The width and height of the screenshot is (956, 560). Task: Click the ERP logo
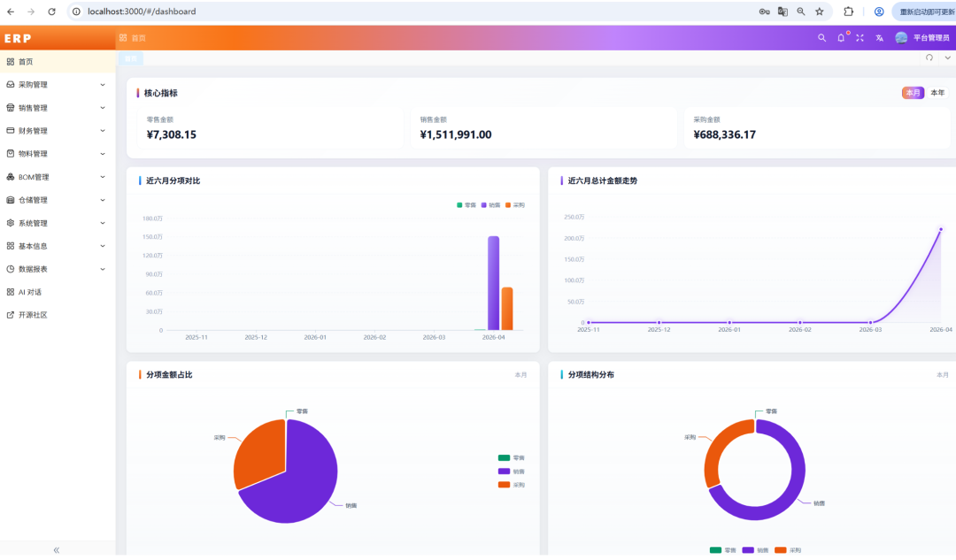point(18,38)
